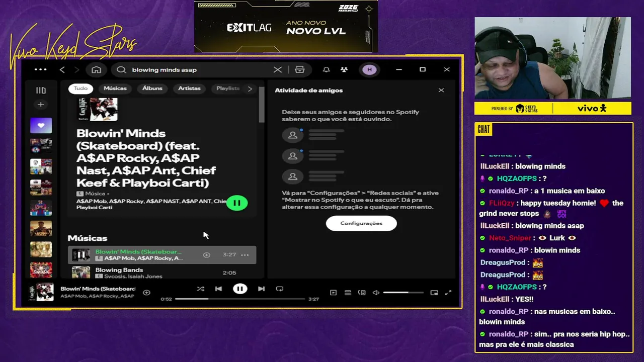Close the Atividade de amigos panel

click(441, 90)
